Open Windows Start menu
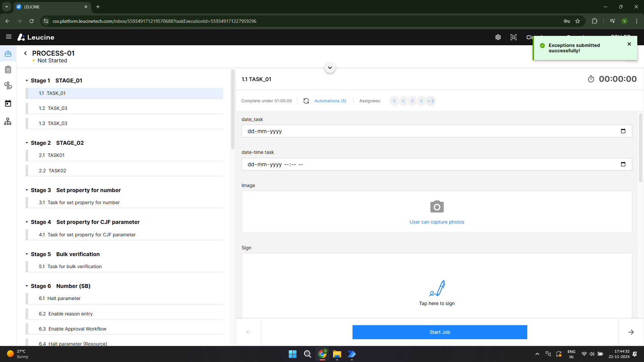Image resolution: width=644 pixels, height=362 pixels. point(292,354)
